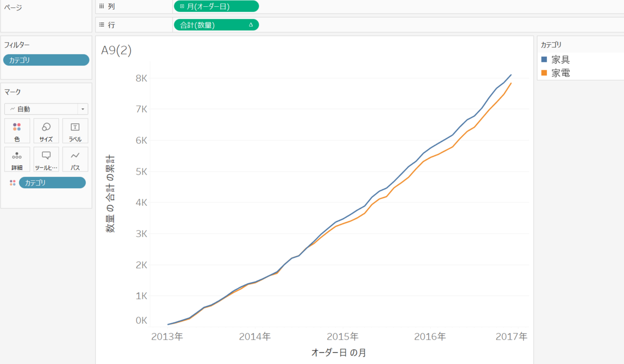The width and height of the screenshot is (624, 364).
Task: Expand the plus icon on 月(オーダー日) pill
Action: coord(181,6)
